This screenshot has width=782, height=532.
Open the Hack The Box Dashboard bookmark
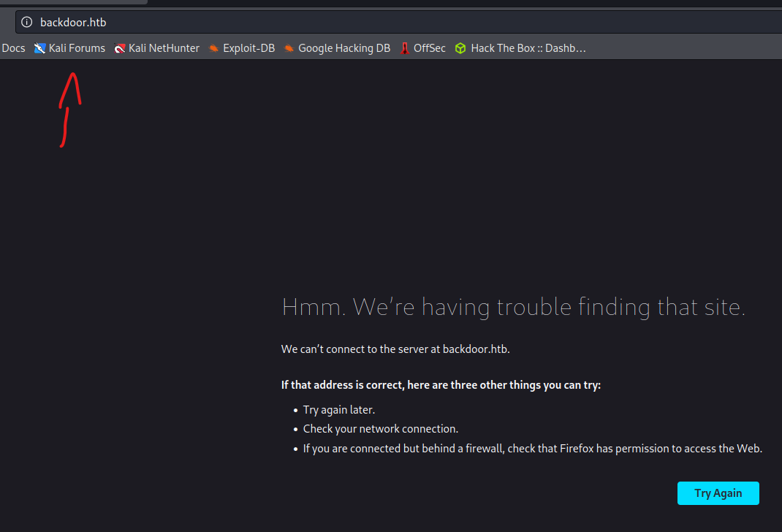520,47
